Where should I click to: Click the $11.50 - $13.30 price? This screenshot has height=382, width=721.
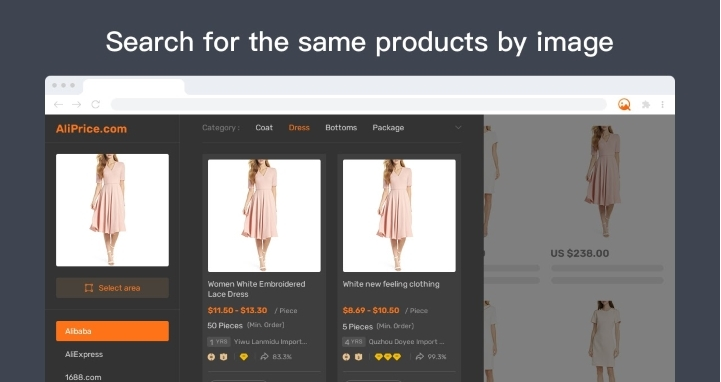click(237, 310)
